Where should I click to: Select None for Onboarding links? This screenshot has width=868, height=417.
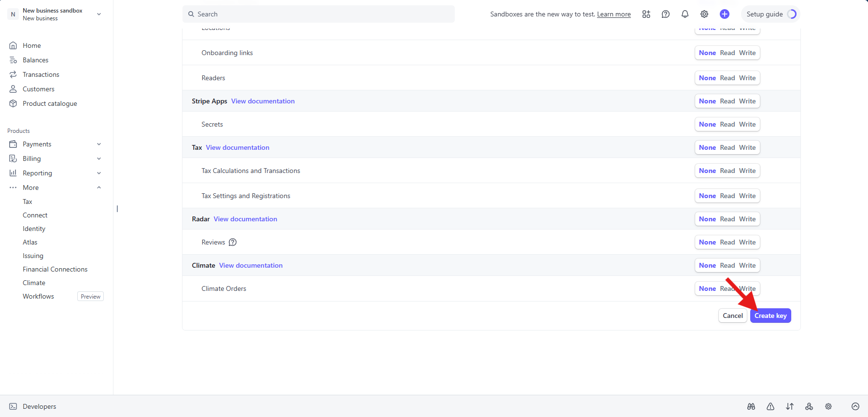coord(707,53)
